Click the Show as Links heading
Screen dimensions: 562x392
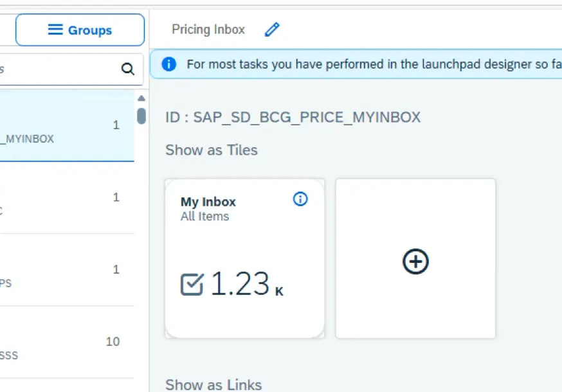tap(213, 384)
